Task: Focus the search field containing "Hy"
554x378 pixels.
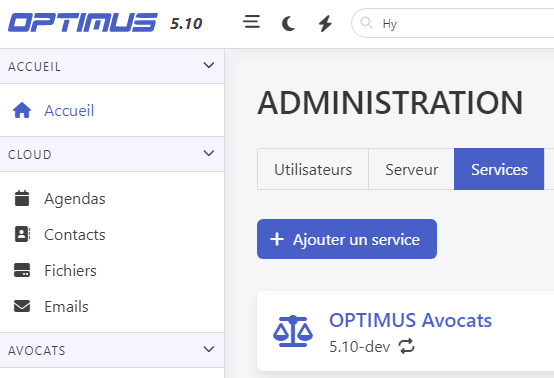Action: (453, 23)
